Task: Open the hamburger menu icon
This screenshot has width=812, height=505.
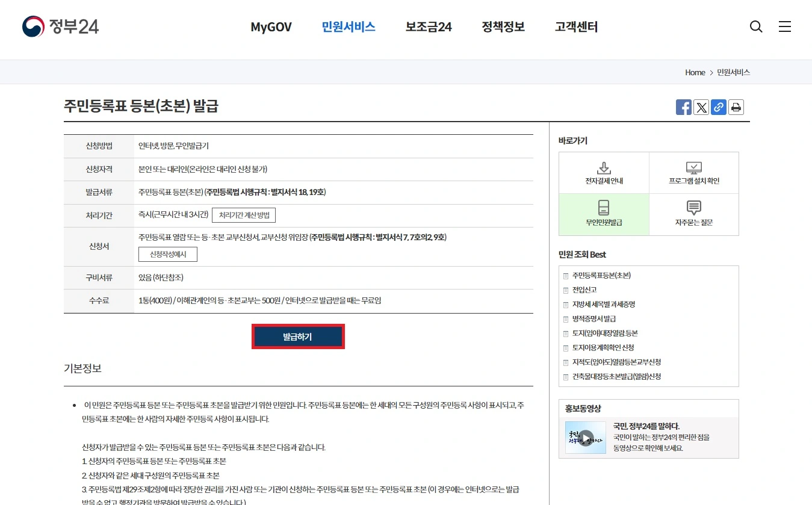Action: pyautogui.click(x=784, y=26)
